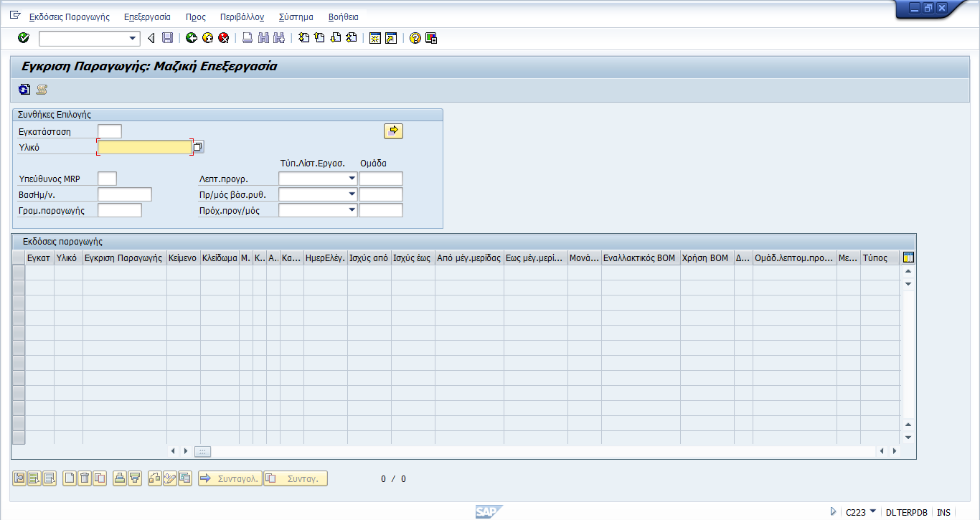Click the yellow Exit arrow icon
The height and width of the screenshot is (520, 980).
207,38
